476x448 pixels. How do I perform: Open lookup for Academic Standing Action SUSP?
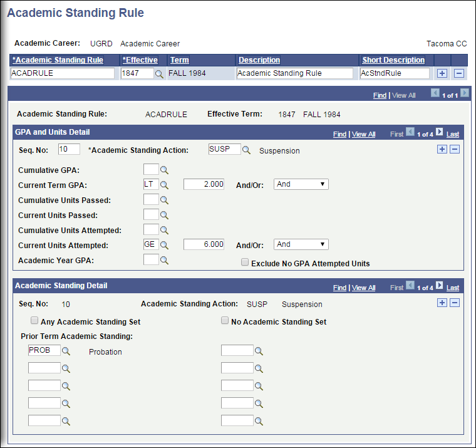pyautogui.click(x=246, y=150)
